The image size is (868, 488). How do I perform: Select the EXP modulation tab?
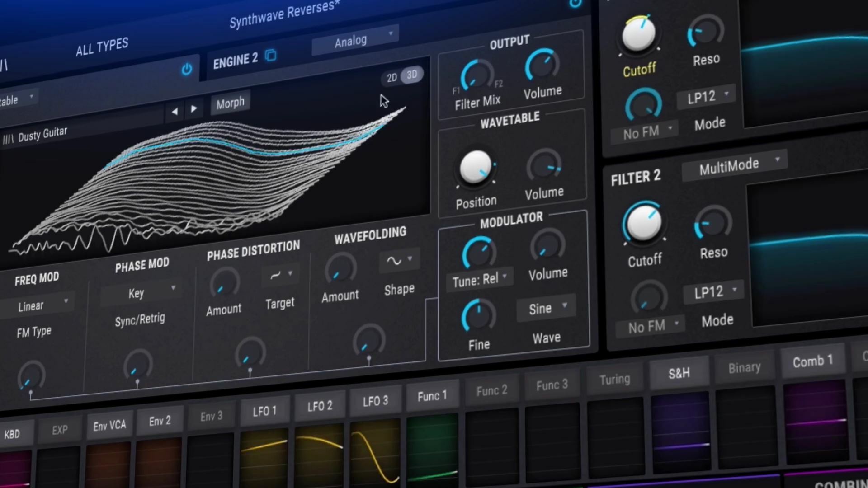[x=60, y=429]
